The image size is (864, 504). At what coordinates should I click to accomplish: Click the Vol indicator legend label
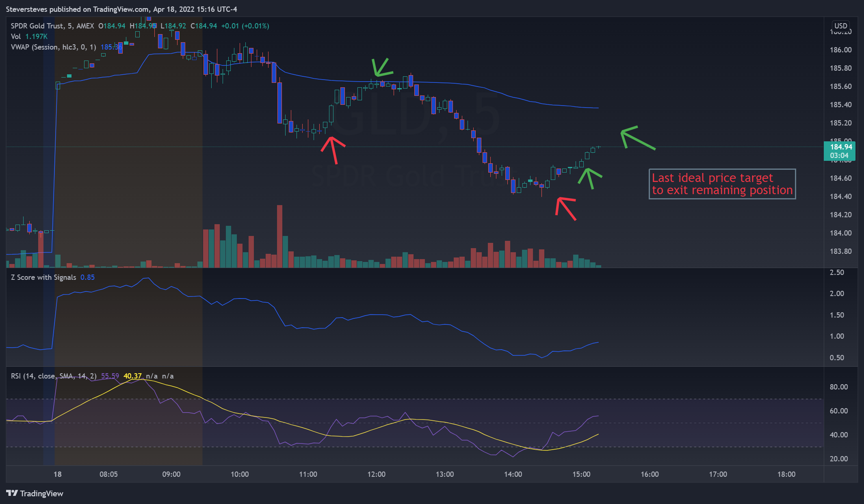point(15,37)
